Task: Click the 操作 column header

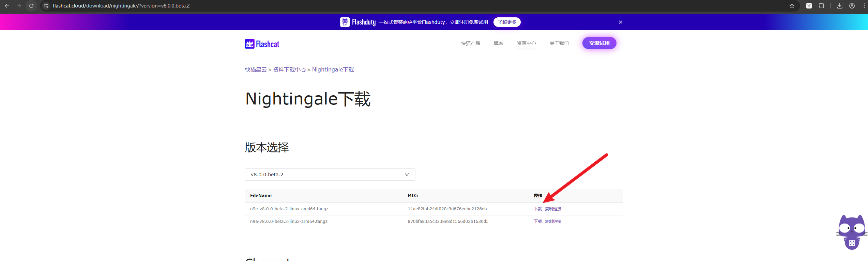Action: pos(538,196)
